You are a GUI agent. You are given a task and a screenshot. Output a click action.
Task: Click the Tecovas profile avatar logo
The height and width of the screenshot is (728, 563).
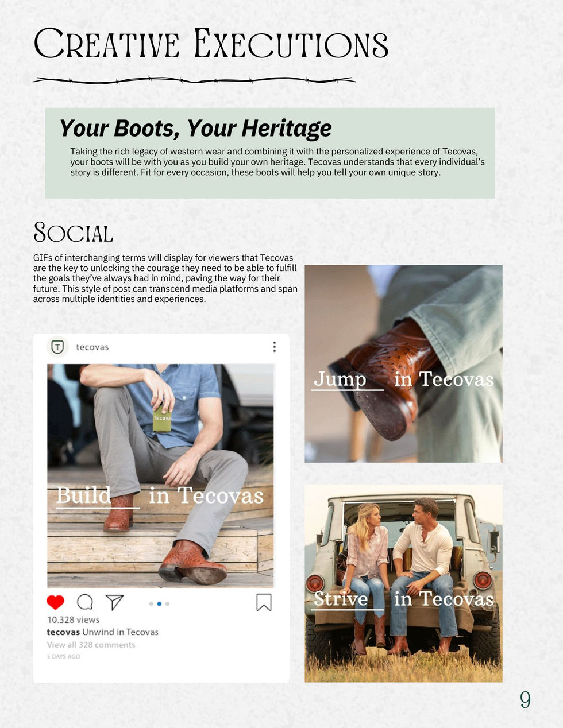57,347
